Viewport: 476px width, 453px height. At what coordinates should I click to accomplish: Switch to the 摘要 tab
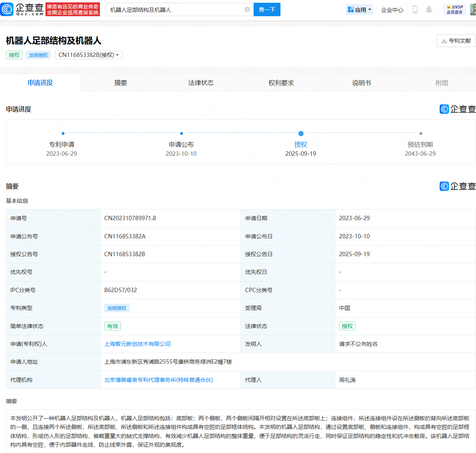click(x=120, y=83)
